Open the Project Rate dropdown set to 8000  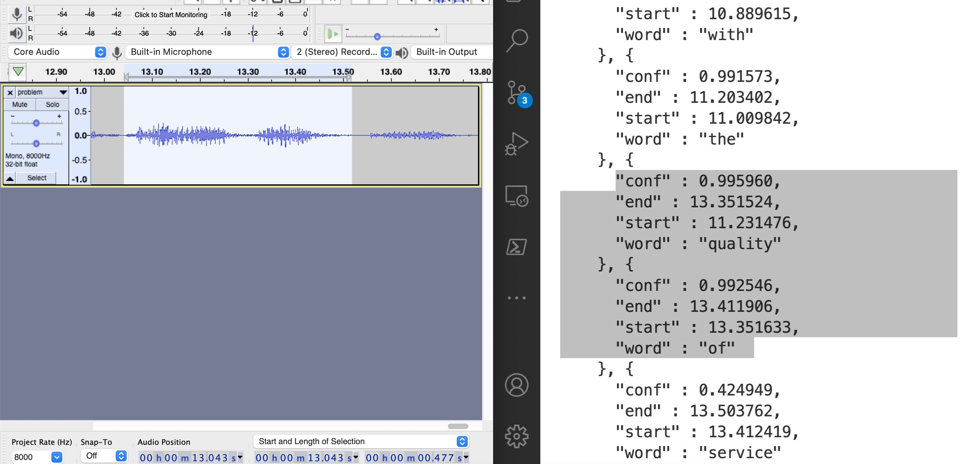[57, 456]
